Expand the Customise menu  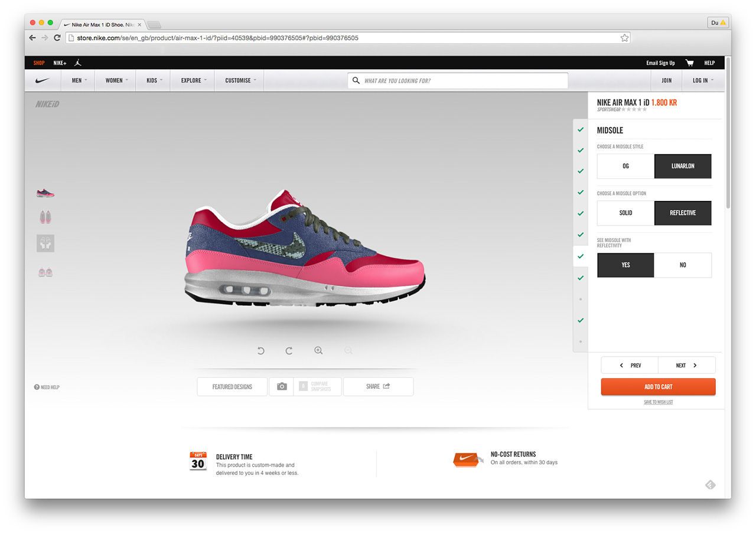coord(240,80)
